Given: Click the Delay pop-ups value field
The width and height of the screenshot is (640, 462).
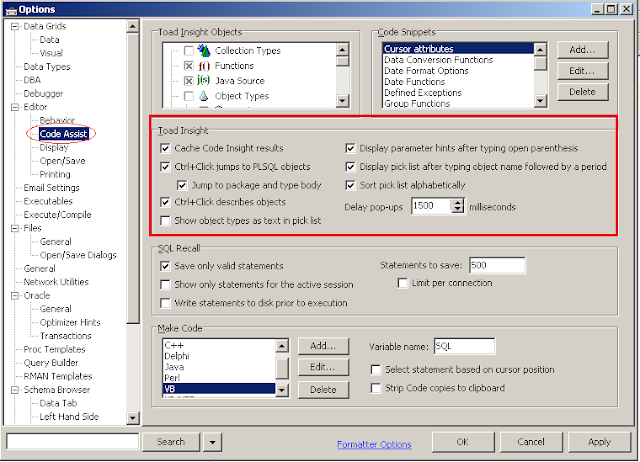Looking at the screenshot, I should (431, 206).
